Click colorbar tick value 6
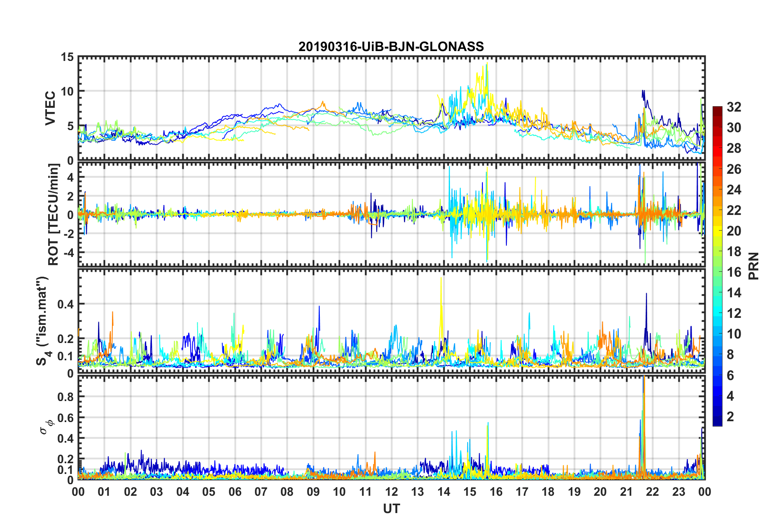Image resolution: width=783 pixels, height=532 pixels. click(x=730, y=375)
